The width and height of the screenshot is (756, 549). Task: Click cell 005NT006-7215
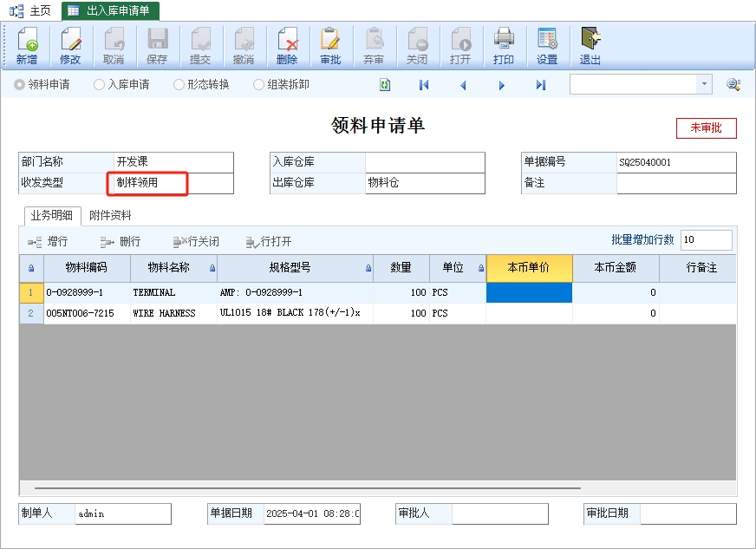point(87,314)
